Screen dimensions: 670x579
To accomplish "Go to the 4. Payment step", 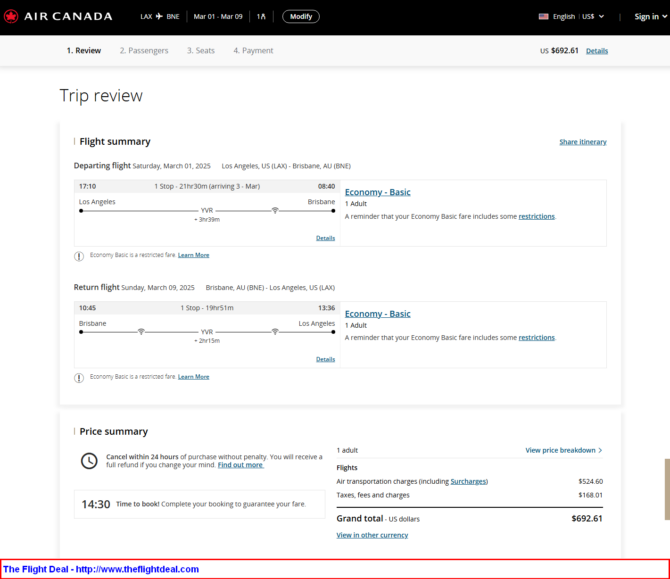I will pyautogui.click(x=253, y=50).
